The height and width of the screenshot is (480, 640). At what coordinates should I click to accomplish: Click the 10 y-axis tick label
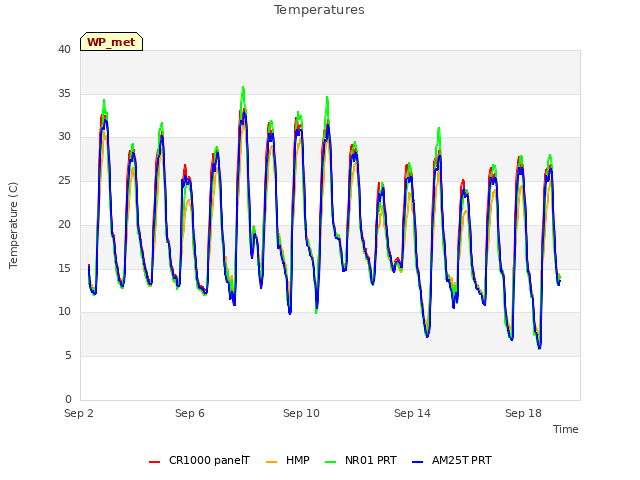(x=64, y=312)
